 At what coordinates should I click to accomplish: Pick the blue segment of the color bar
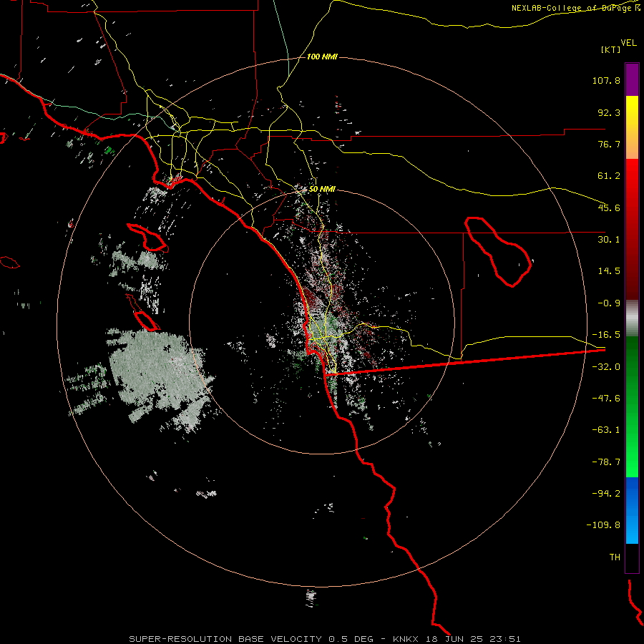click(x=632, y=510)
